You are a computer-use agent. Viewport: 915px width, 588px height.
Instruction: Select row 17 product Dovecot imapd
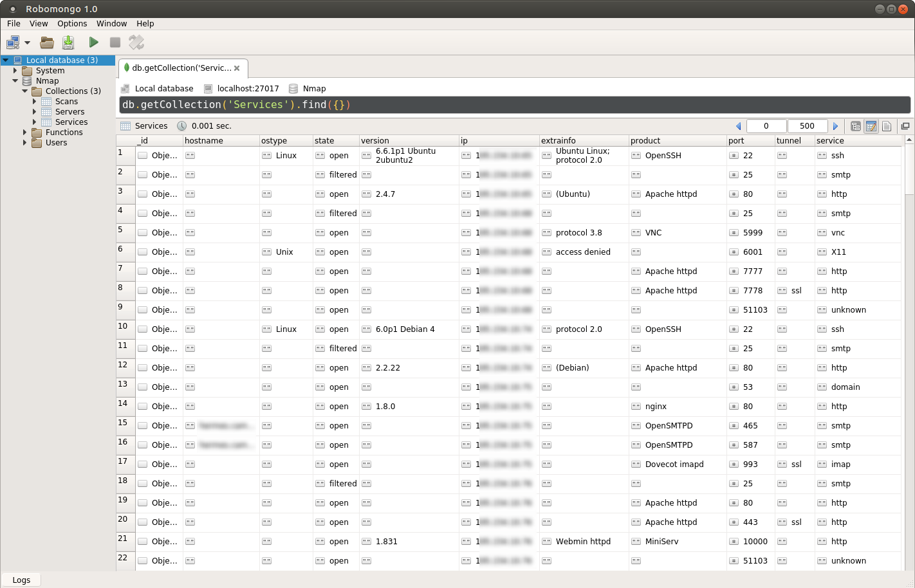tap(678, 464)
